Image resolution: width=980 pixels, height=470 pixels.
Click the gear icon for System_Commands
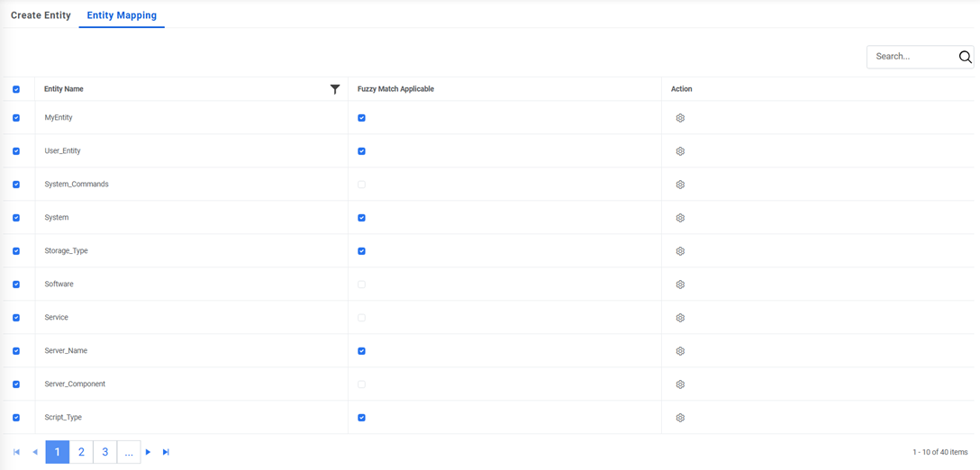pos(680,185)
